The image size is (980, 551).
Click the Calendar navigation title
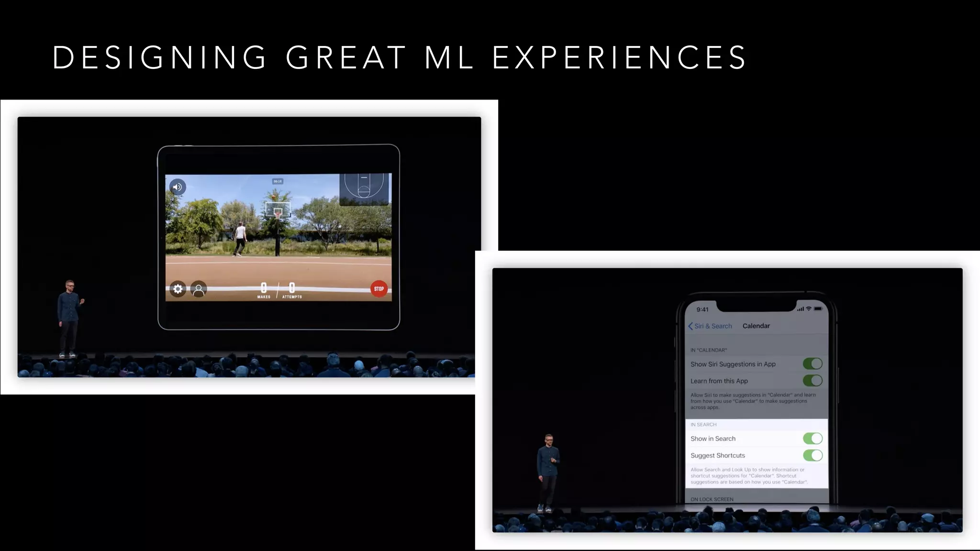coord(756,326)
